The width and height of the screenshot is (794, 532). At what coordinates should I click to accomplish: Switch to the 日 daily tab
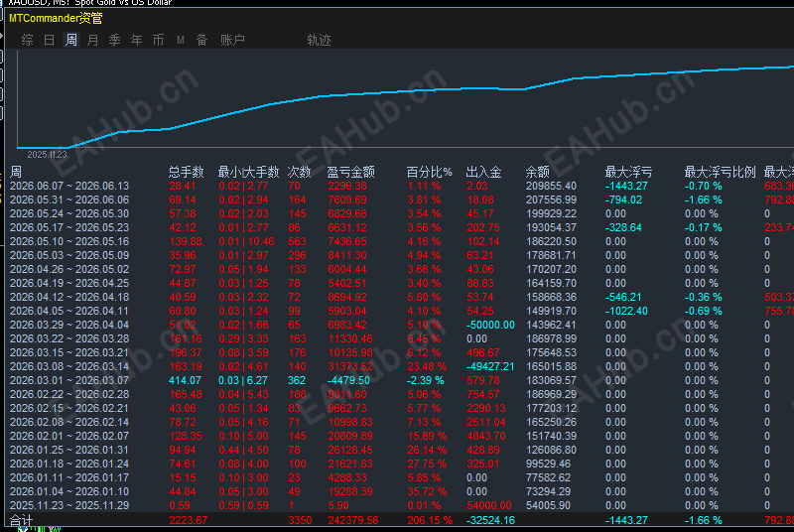click(x=49, y=40)
